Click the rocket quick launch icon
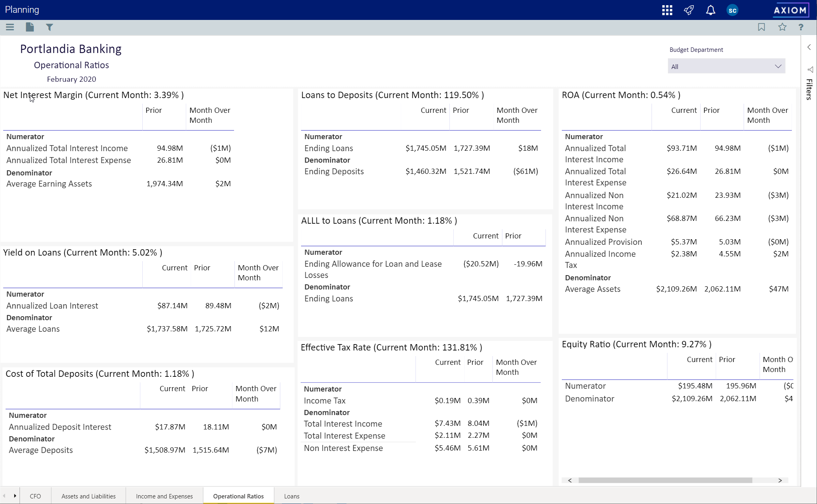 pos(689,10)
